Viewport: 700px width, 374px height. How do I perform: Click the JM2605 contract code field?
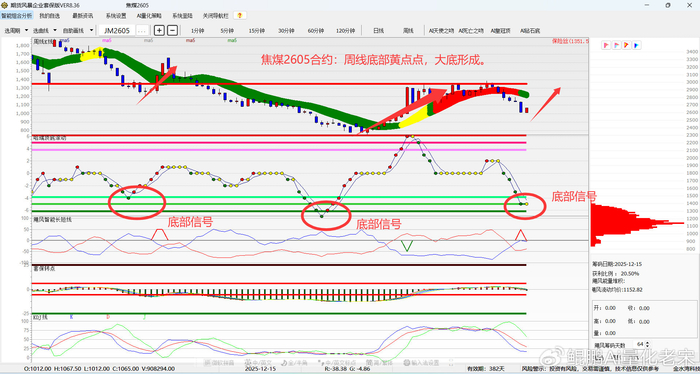[x=117, y=30]
